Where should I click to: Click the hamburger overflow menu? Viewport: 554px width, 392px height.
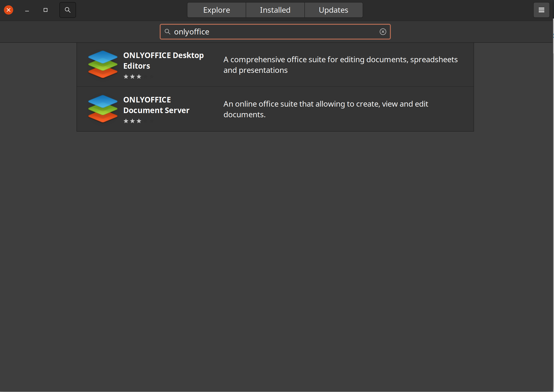tap(541, 10)
